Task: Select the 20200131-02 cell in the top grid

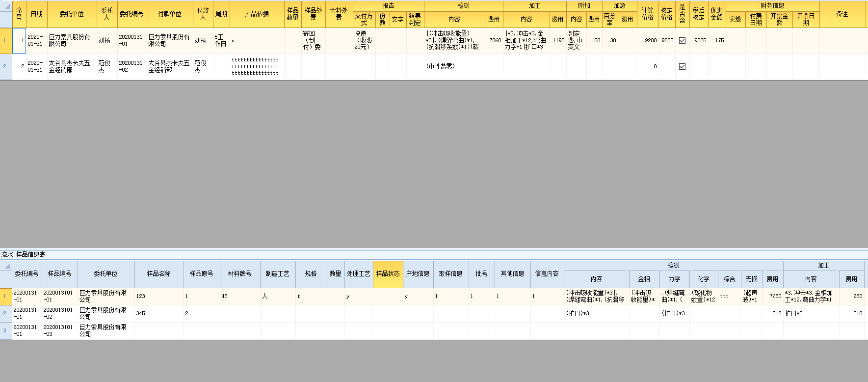Action: (131, 67)
